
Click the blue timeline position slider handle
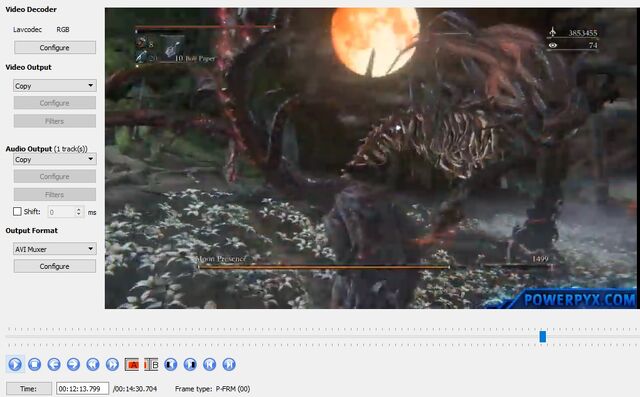pos(542,337)
